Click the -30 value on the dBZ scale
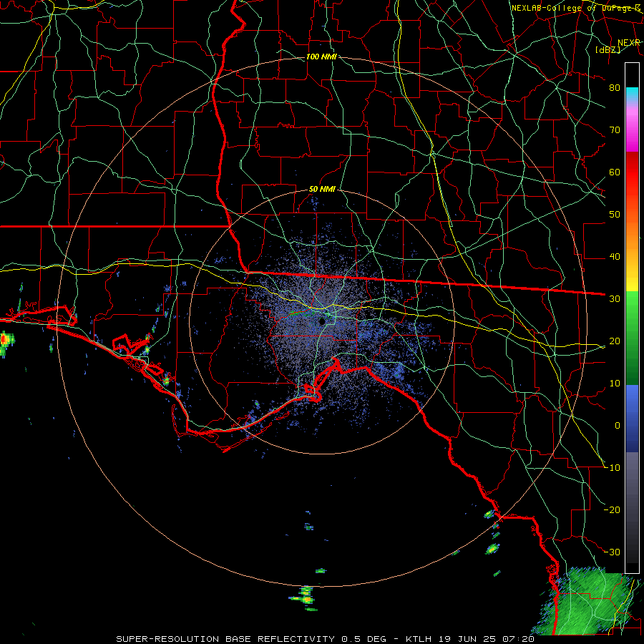 click(x=612, y=552)
